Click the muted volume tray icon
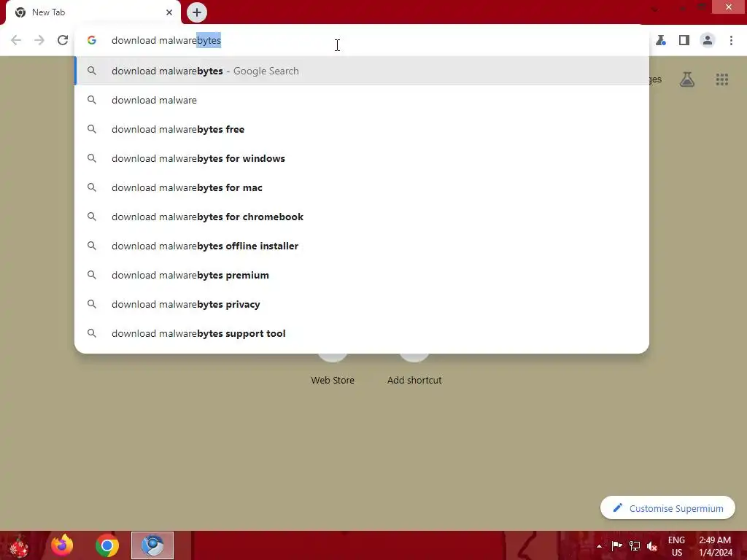The image size is (747, 560). point(651,546)
